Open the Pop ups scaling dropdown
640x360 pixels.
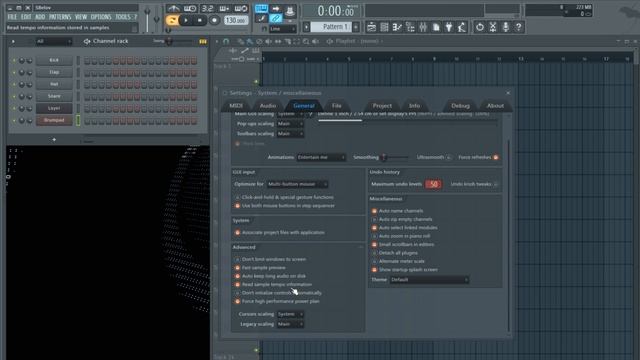click(x=290, y=124)
